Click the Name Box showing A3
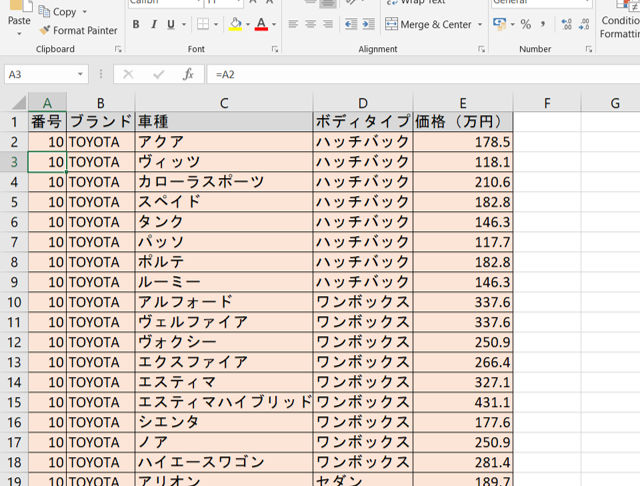The image size is (640, 486). [40, 75]
